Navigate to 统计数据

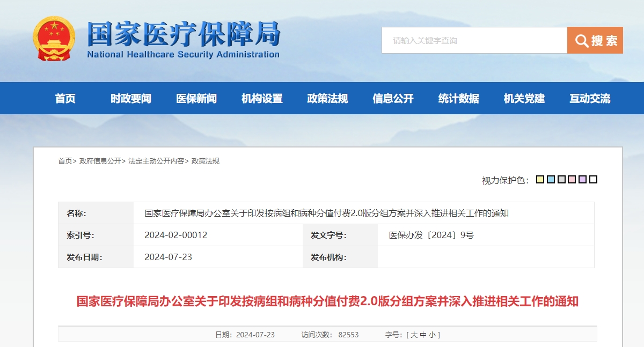[x=459, y=98]
